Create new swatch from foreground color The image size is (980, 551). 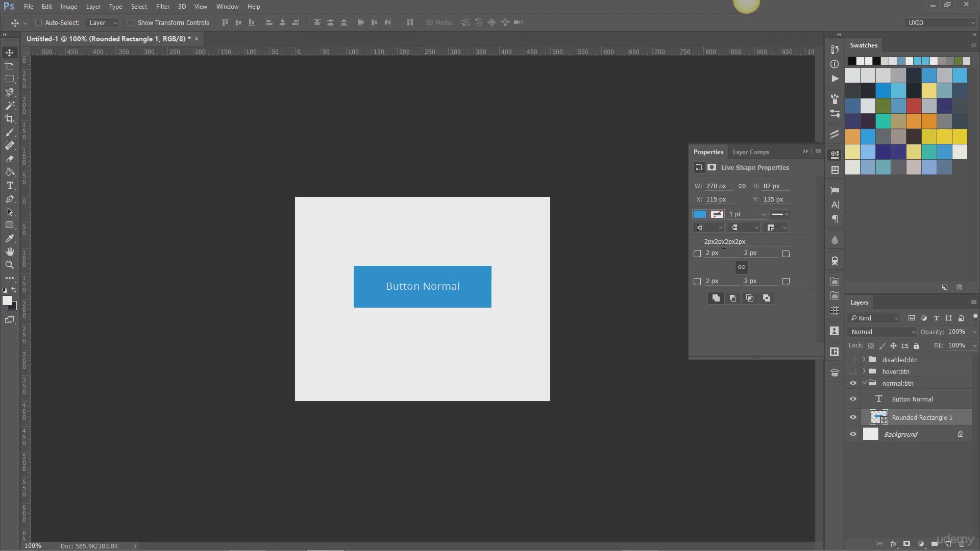tap(945, 288)
